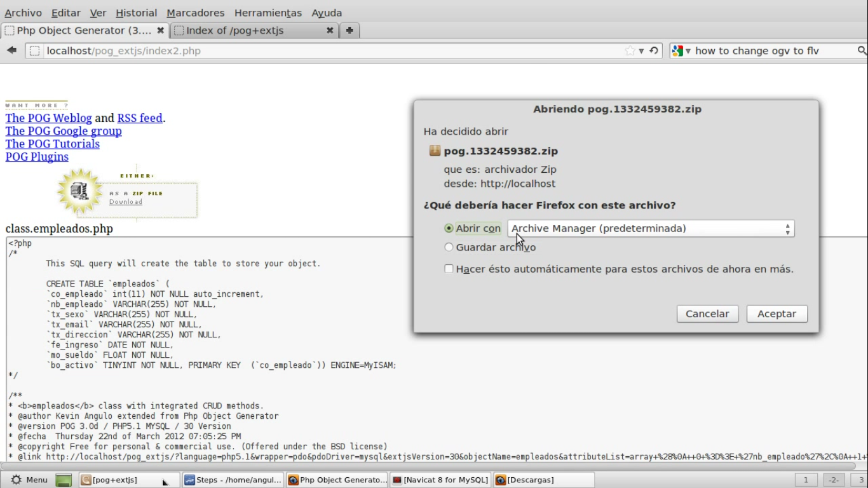Open a new browser tab with the plus button

(x=350, y=29)
